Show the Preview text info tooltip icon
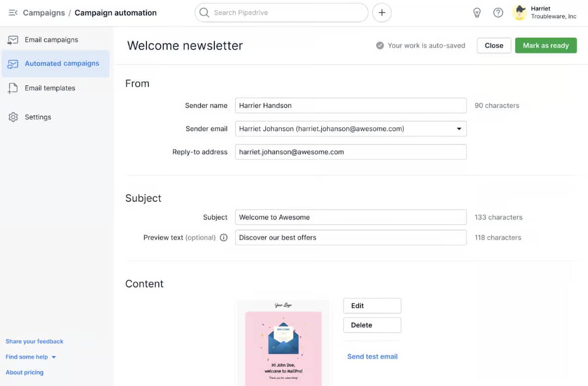 tap(224, 238)
